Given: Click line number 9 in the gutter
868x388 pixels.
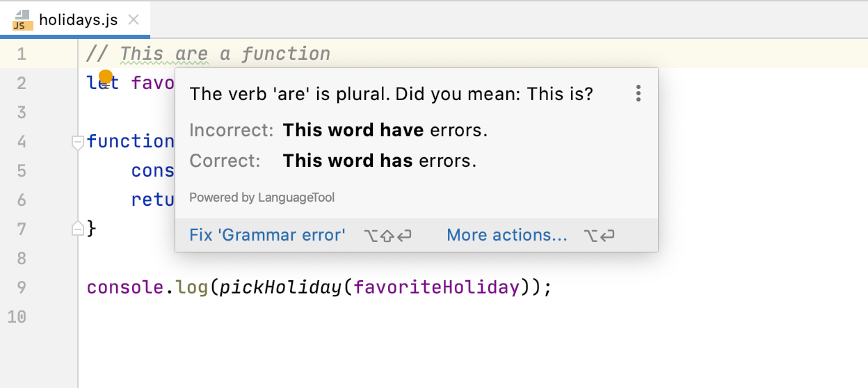Looking at the screenshot, I should 20,287.
